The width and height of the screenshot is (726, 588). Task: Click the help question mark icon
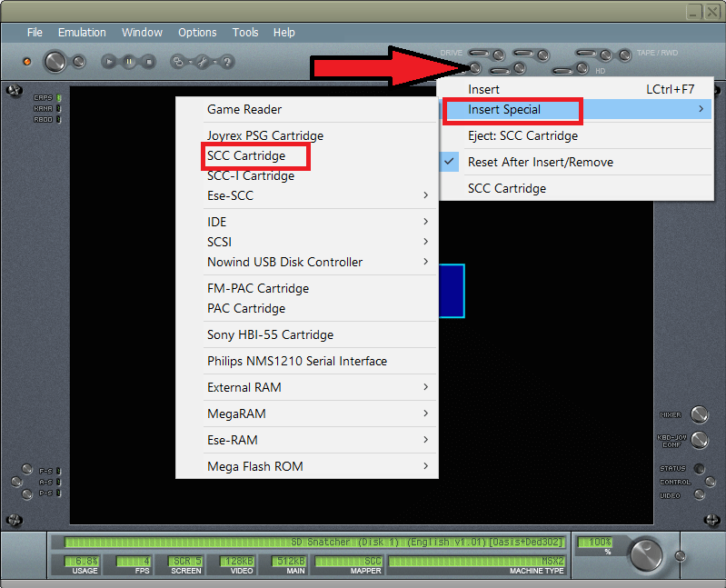[227, 62]
